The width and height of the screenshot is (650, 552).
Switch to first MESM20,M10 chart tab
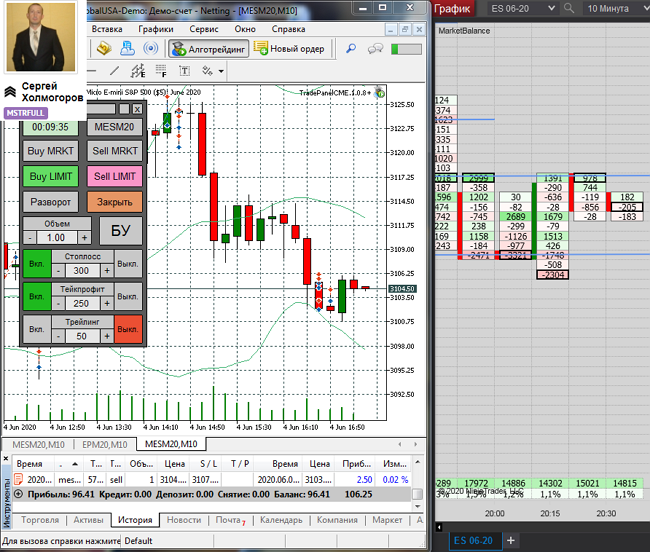point(38,445)
